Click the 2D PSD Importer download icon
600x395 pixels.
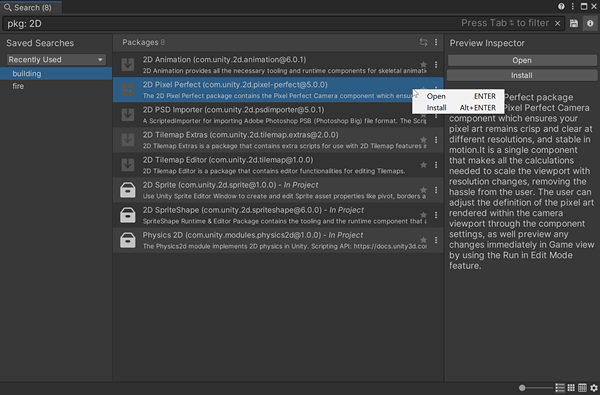click(128, 115)
